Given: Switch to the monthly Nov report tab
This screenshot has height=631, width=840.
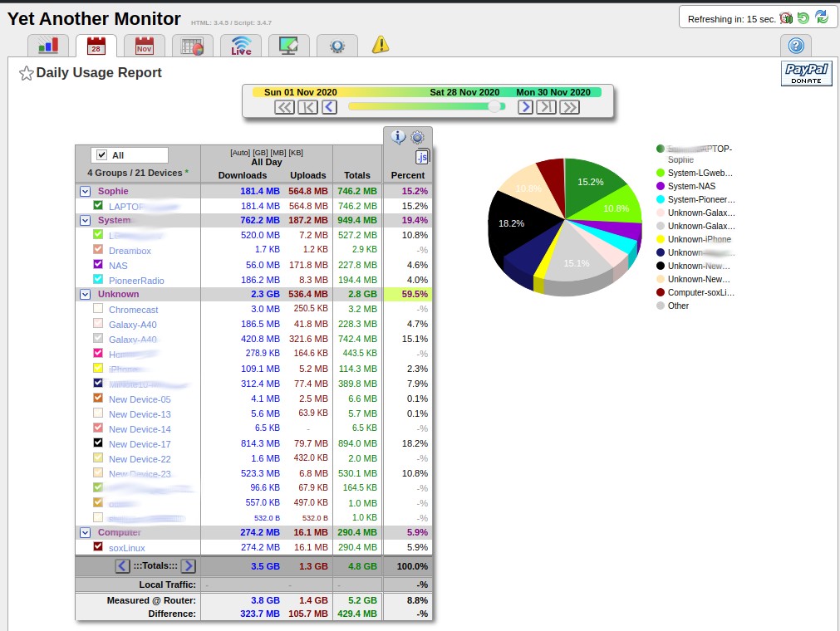Looking at the screenshot, I should pyautogui.click(x=144, y=46).
